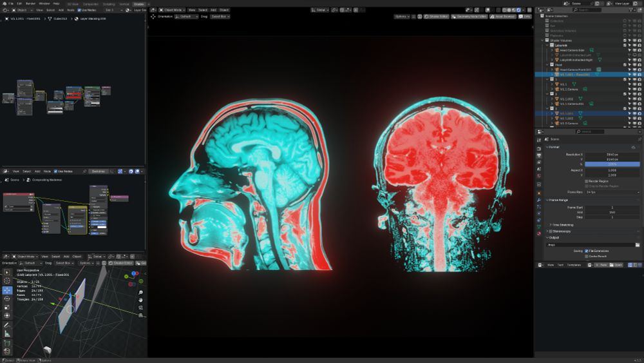This screenshot has height=363, width=644.
Task: Open the View Layer properties tab icon
Action: pyautogui.click(x=539, y=162)
